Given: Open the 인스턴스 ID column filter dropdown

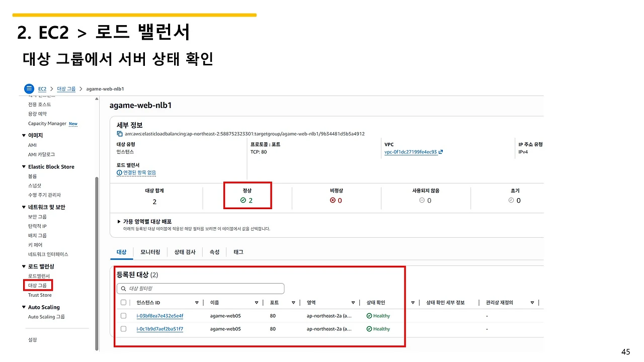Looking at the screenshot, I should tap(196, 302).
